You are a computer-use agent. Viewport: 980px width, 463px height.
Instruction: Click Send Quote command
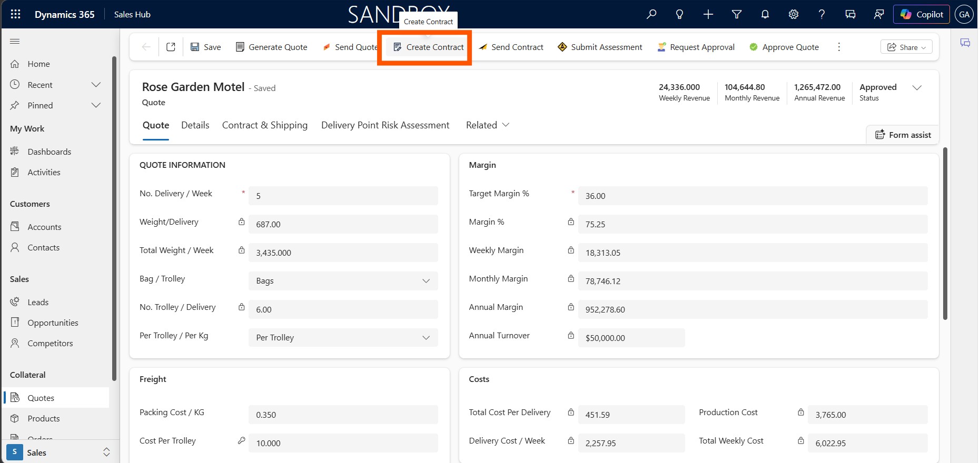(350, 47)
